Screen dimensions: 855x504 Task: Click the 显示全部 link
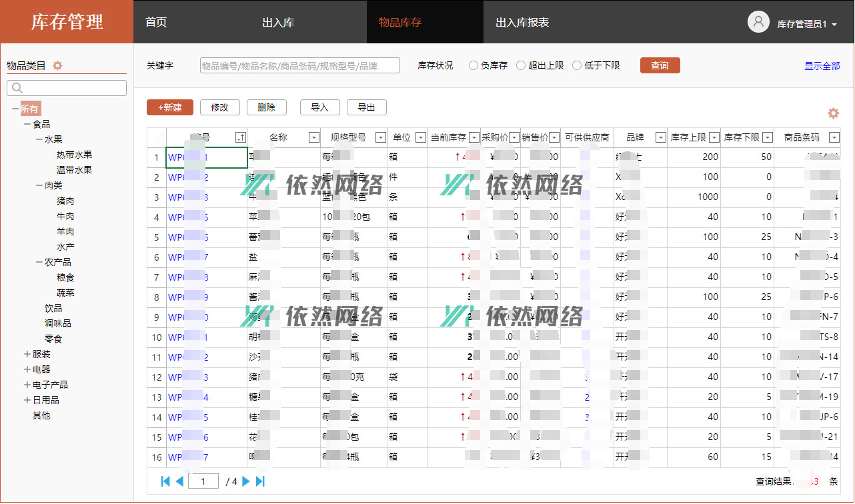click(x=822, y=65)
